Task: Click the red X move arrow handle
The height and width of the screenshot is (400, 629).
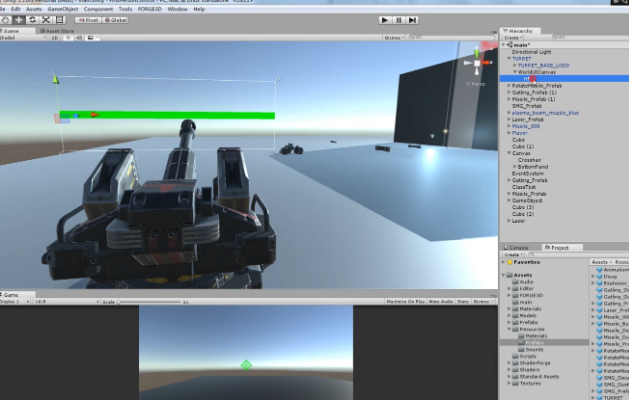Action: 95,115
